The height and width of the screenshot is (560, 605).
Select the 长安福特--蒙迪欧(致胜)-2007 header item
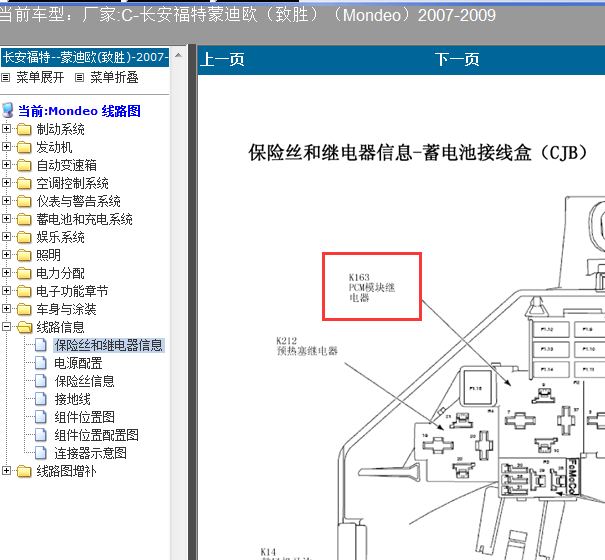85,58
